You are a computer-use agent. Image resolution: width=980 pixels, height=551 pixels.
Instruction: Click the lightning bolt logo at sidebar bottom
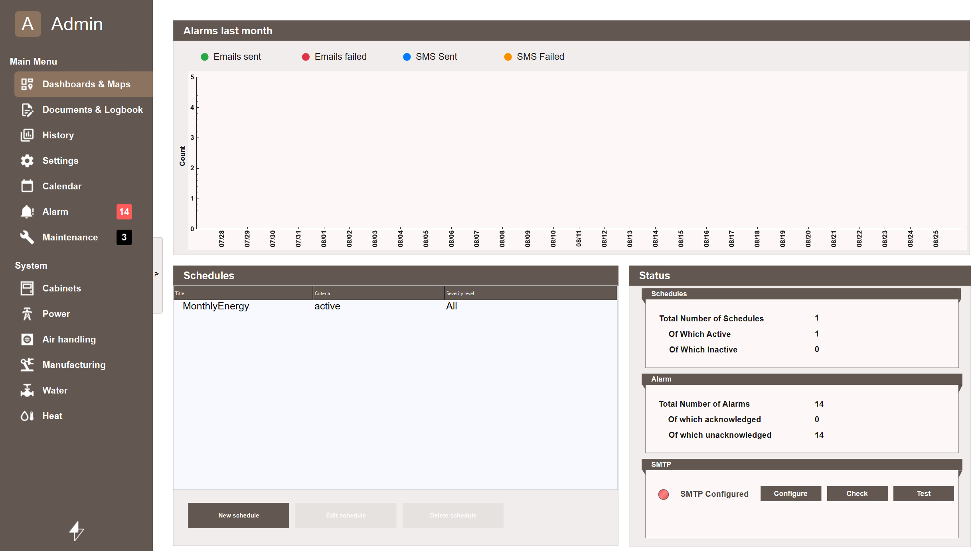[x=76, y=531]
